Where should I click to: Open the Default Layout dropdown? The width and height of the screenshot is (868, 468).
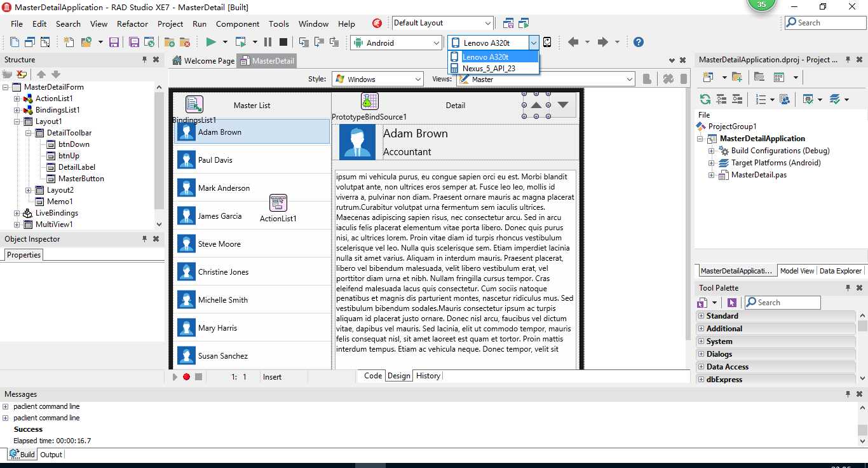pyautogui.click(x=488, y=23)
